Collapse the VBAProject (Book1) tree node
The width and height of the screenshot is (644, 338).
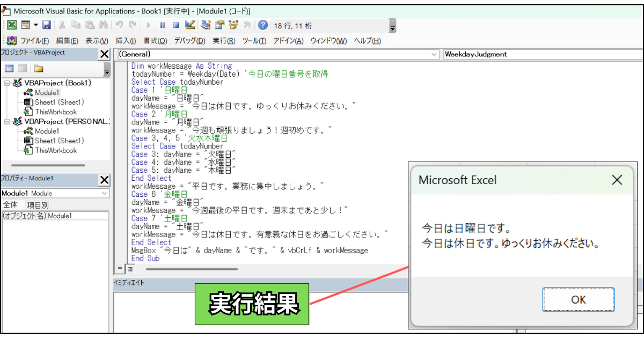coord(7,83)
